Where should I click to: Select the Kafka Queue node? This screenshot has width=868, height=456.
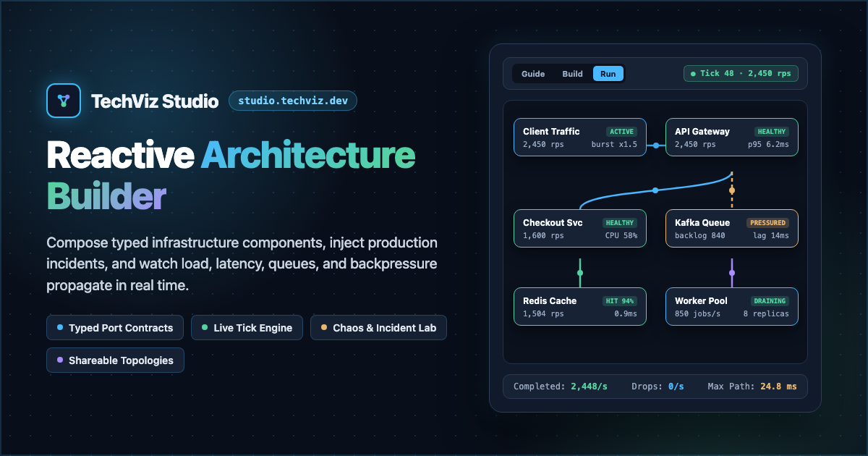coord(732,229)
